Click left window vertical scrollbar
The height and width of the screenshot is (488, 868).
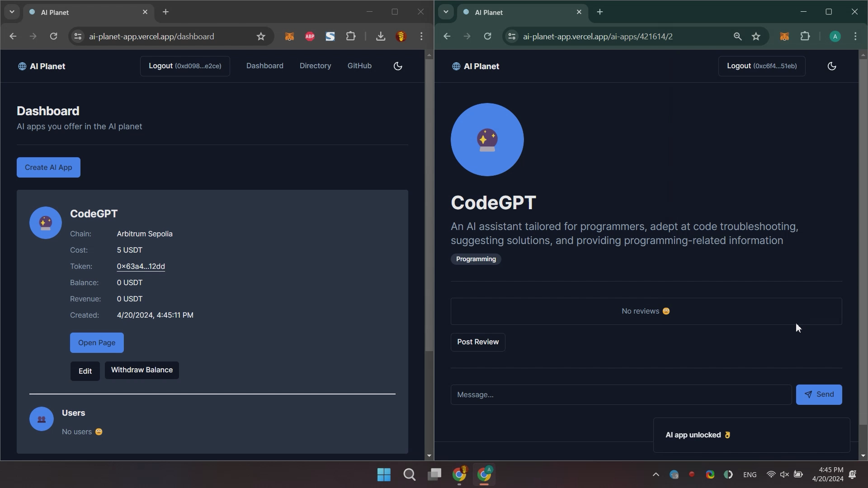[429, 205]
